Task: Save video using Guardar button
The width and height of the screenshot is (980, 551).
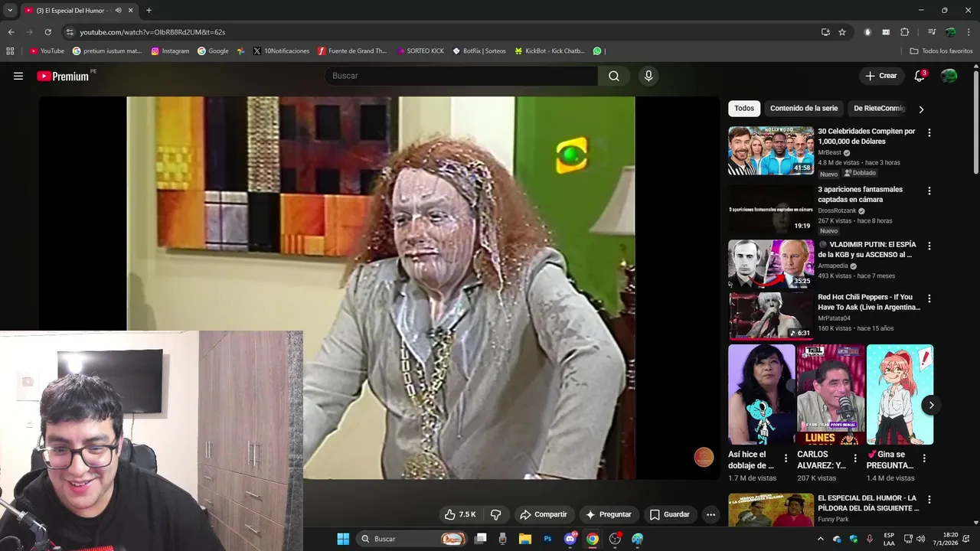Action: pyautogui.click(x=670, y=514)
